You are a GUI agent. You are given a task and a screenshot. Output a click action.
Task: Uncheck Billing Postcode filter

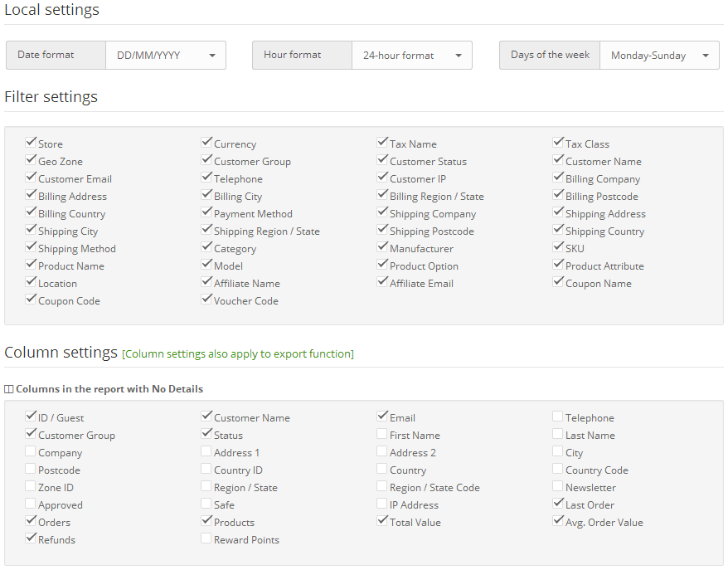(x=557, y=195)
